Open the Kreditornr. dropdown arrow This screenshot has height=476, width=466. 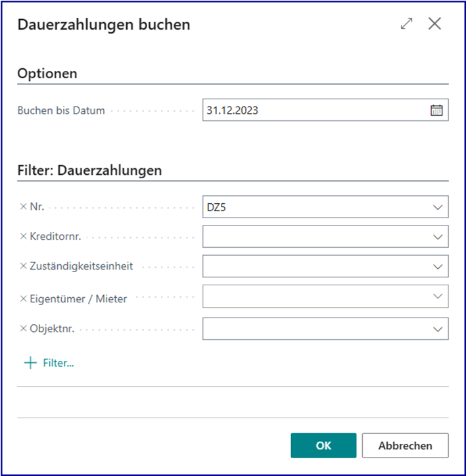click(x=438, y=237)
